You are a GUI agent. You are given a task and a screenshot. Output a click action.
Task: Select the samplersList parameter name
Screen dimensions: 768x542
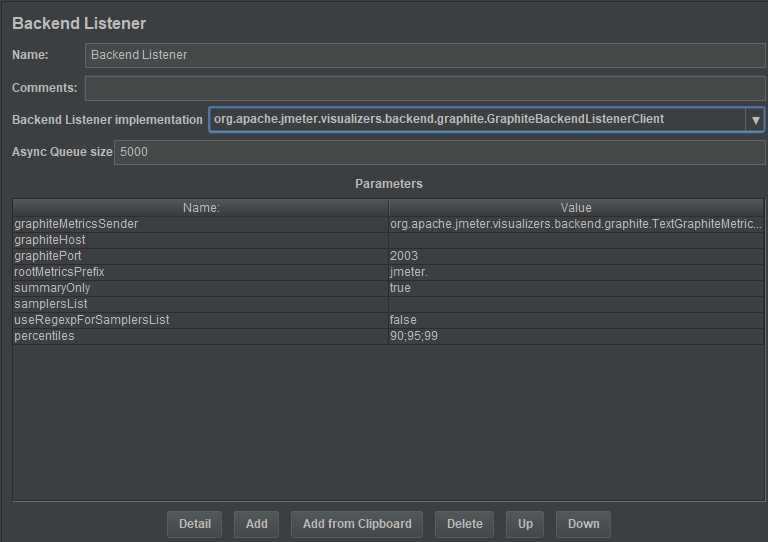coord(200,304)
